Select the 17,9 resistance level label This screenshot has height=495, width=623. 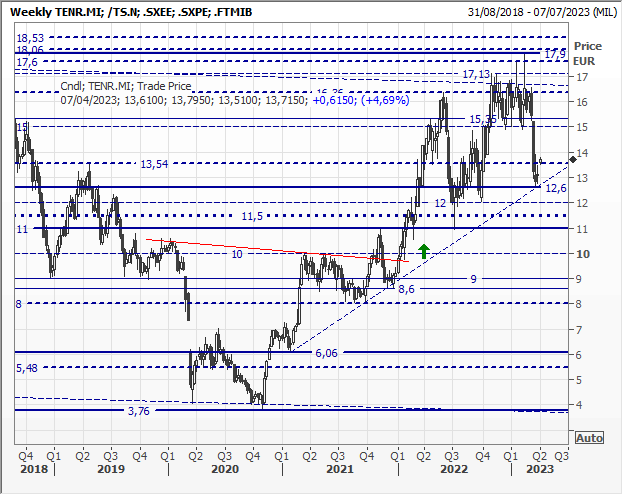tap(555, 53)
